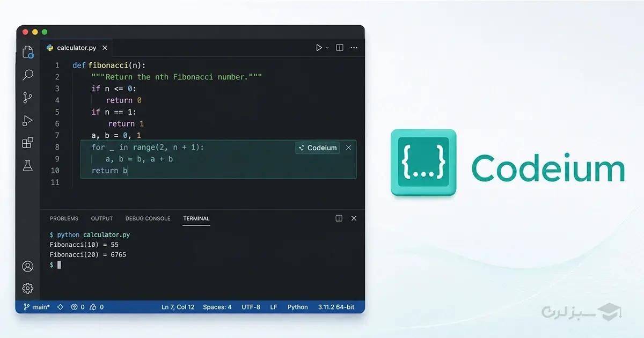The width and height of the screenshot is (644, 338).
Task: Dismiss the Codeium suggestion with X
Action: (349, 148)
